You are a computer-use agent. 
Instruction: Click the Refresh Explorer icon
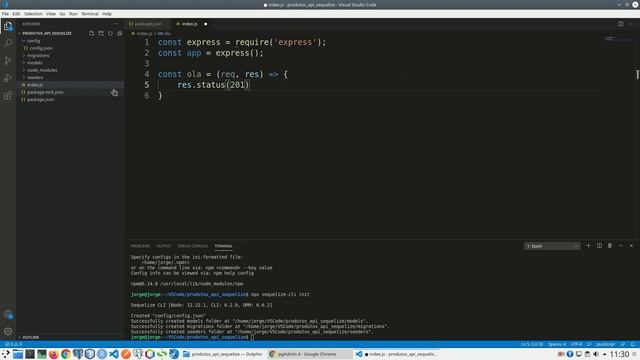click(x=110, y=33)
